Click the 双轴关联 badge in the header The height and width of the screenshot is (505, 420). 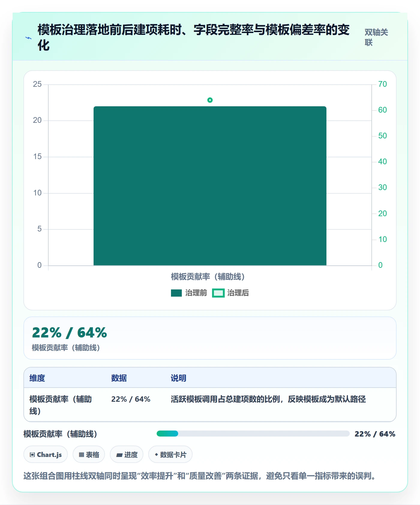click(x=376, y=38)
